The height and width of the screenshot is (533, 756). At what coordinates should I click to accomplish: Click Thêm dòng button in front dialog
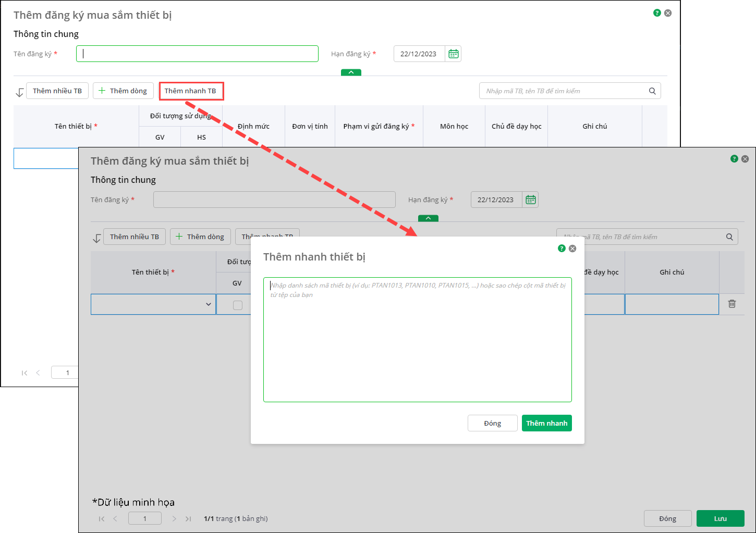[x=201, y=237]
